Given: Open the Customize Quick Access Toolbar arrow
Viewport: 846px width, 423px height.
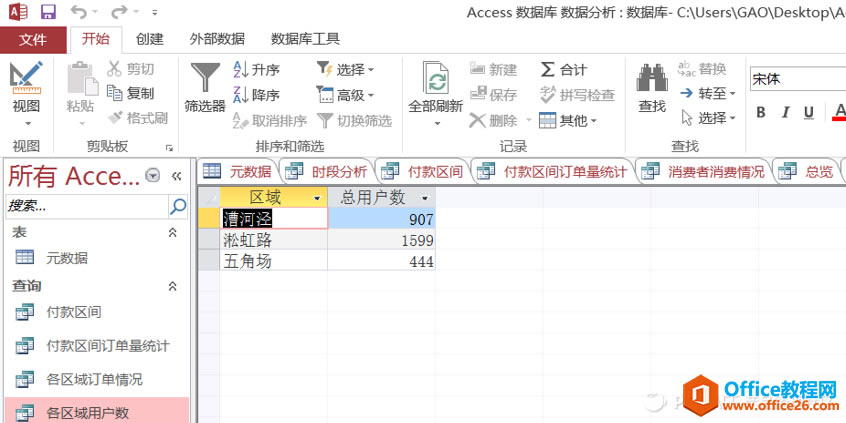Looking at the screenshot, I should [x=155, y=12].
